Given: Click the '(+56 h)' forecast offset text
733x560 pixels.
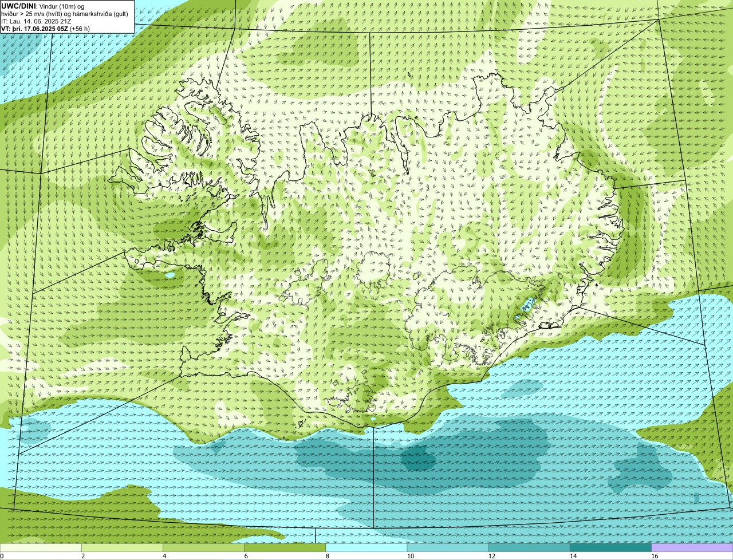Looking at the screenshot, I should [80, 28].
